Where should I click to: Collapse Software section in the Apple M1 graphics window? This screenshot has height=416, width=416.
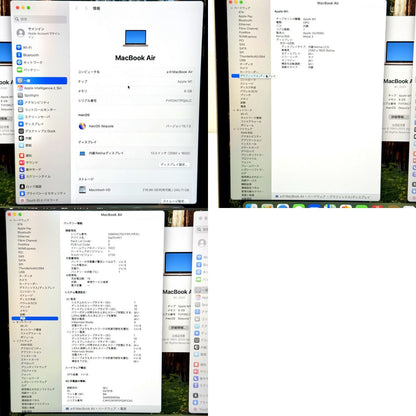(234, 129)
